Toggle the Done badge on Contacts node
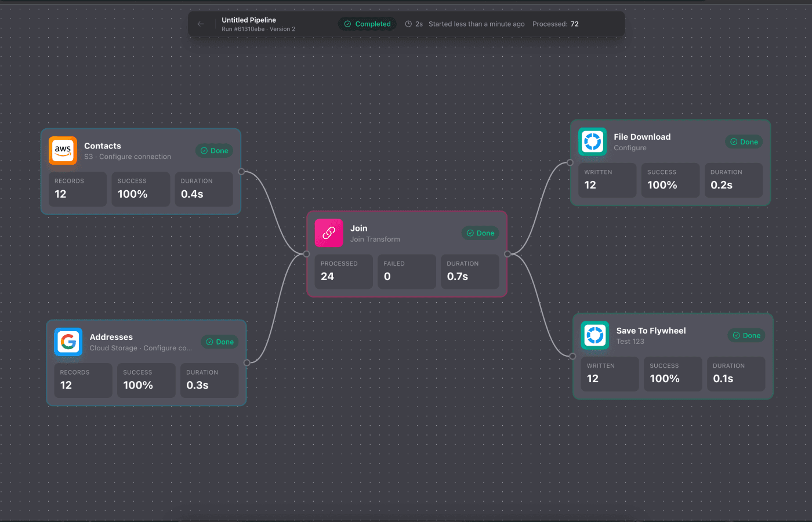The height and width of the screenshot is (522, 812). [214, 150]
